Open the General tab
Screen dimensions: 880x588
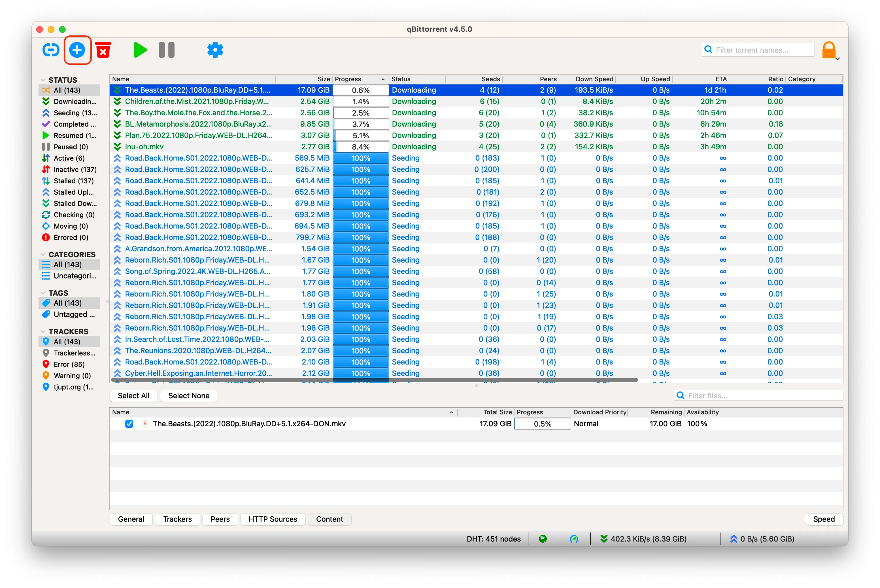click(131, 519)
